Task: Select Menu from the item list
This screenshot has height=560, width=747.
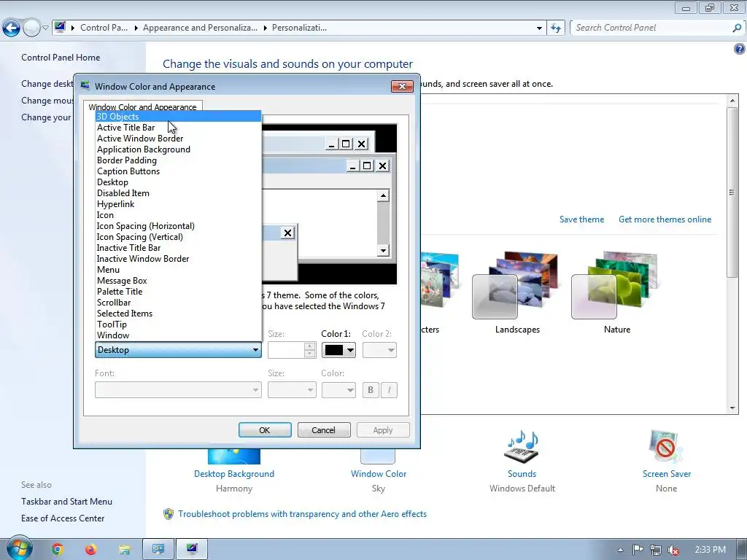Action: coord(178,270)
